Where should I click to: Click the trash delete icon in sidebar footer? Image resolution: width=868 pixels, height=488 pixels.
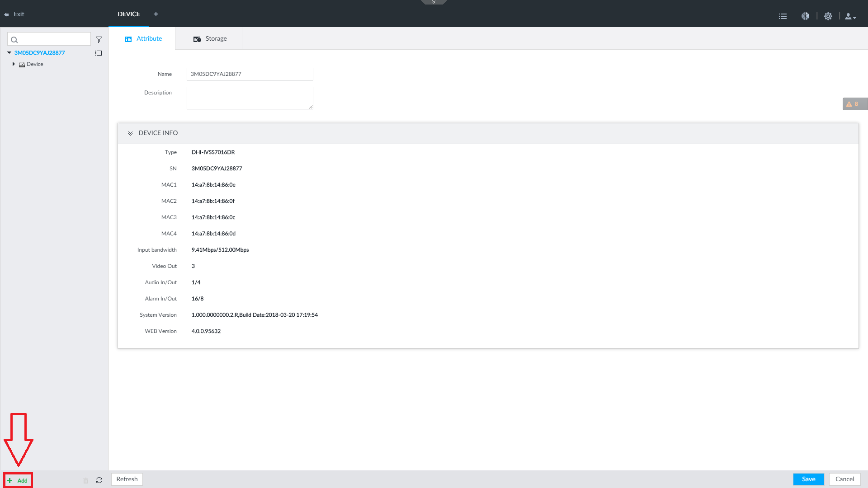pos(85,481)
